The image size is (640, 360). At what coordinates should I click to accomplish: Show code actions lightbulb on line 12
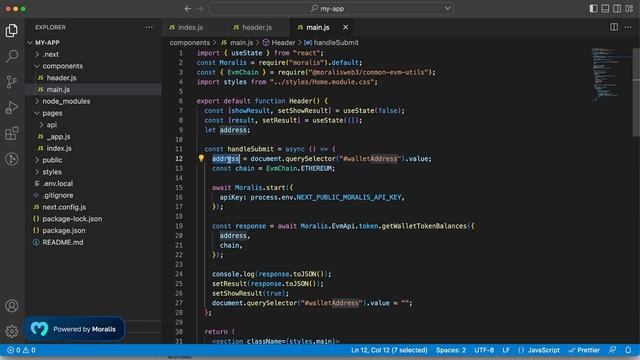[201, 158]
